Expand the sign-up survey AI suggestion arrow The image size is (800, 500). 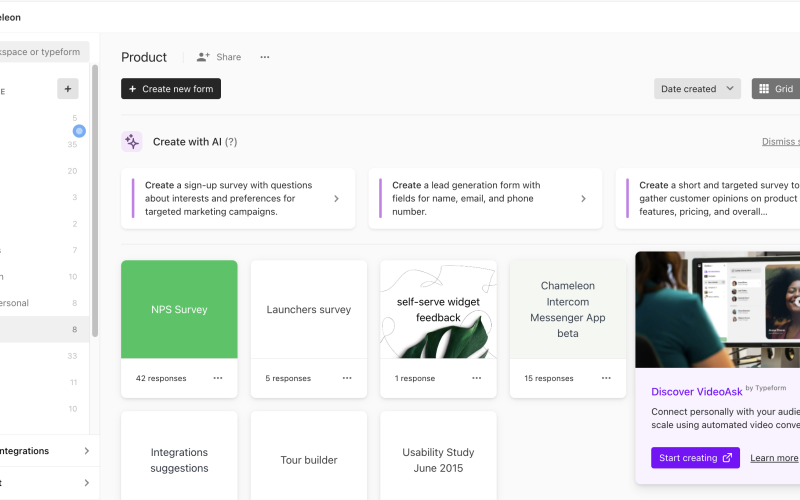pos(336,198)
